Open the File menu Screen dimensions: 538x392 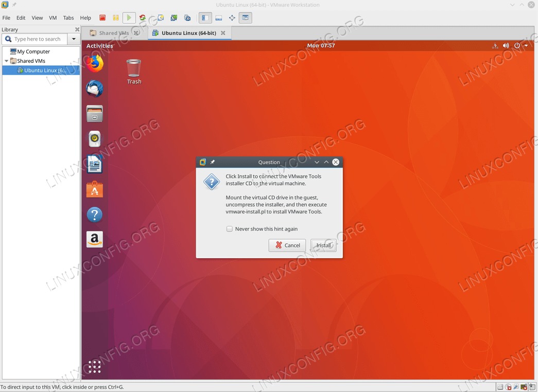pyautogui.click(x=6, y=18)
